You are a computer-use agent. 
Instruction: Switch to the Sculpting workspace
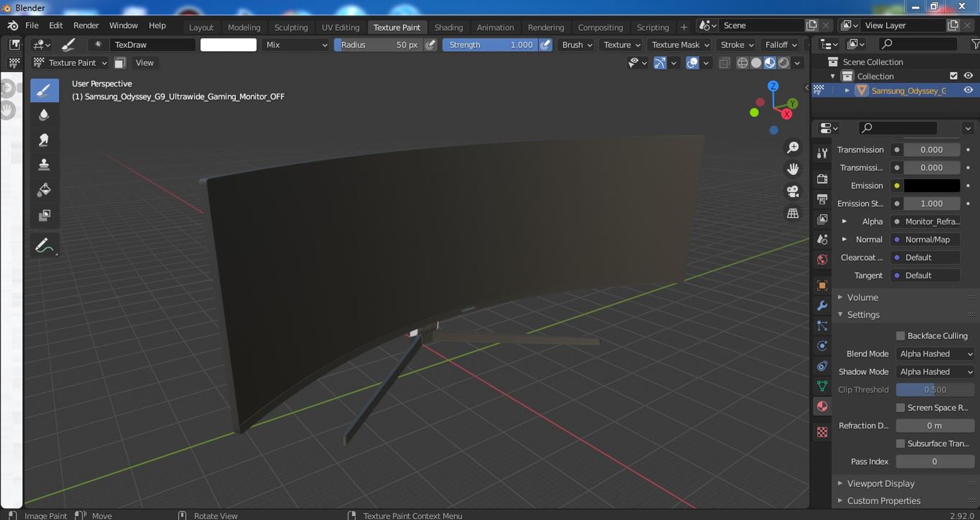291,28
